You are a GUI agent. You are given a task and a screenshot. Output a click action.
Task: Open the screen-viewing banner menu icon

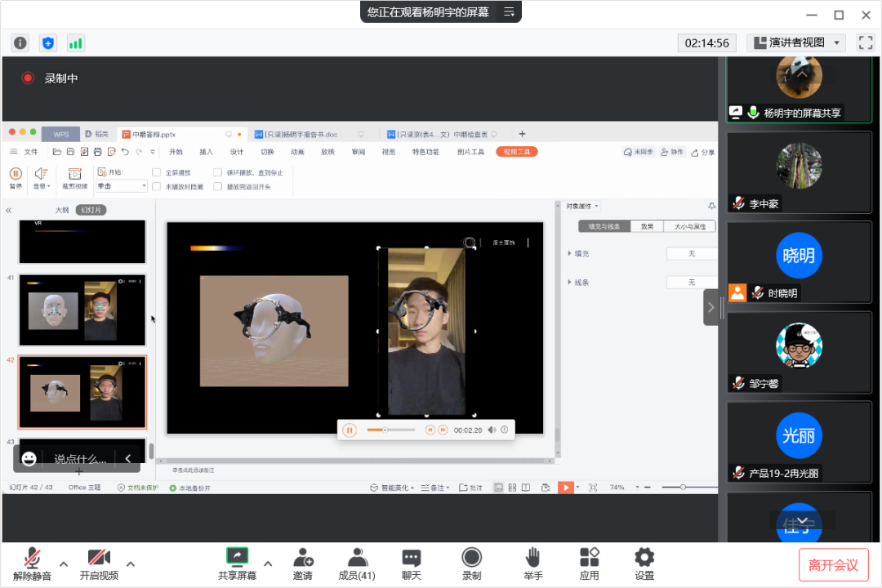[x=509, y=11]
